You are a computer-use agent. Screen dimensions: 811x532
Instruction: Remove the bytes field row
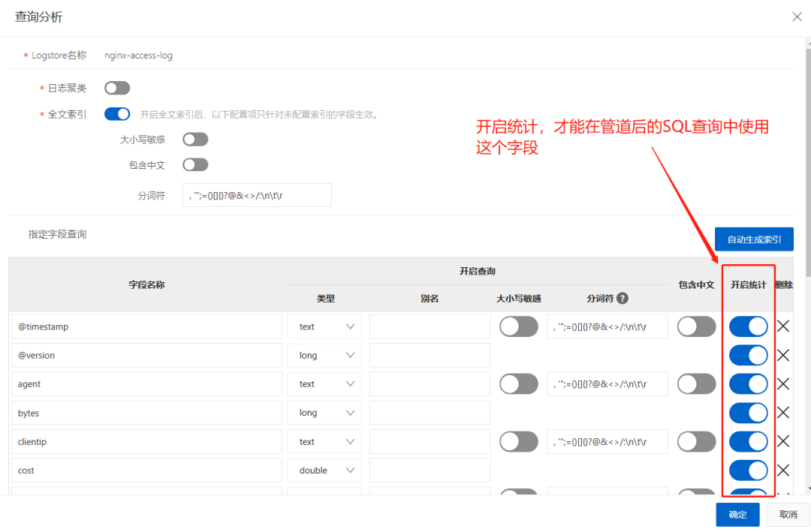point(783,413)
